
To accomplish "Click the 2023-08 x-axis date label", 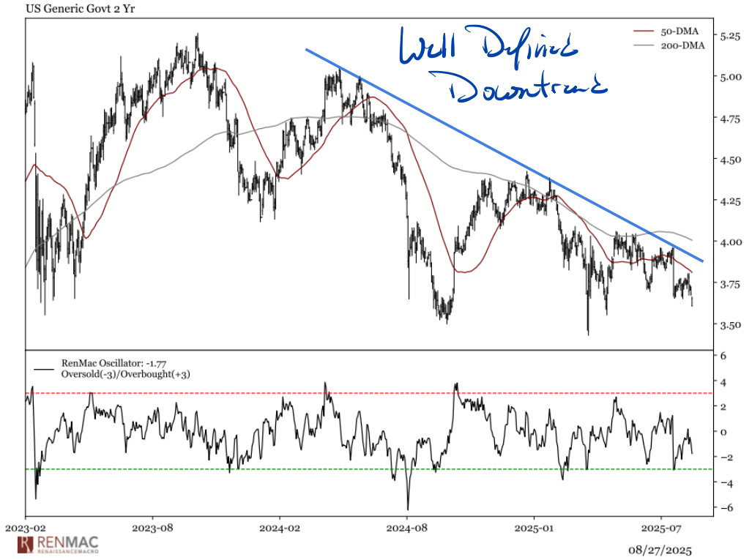I will [154, 527].
